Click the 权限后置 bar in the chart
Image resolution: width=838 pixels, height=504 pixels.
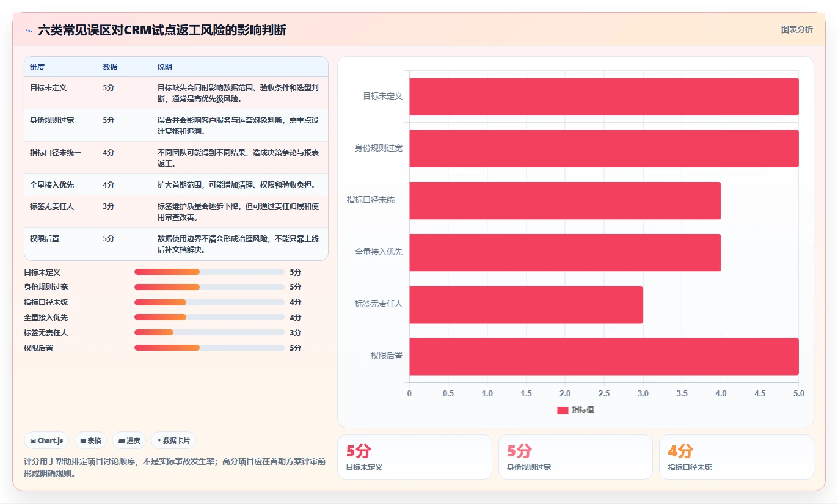pos(604,356)
